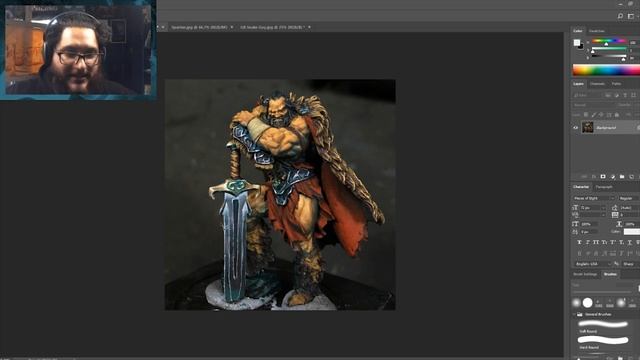Open the English: USA language dropdown
This screenshot has height=360, width=640.
pos(592,264)
